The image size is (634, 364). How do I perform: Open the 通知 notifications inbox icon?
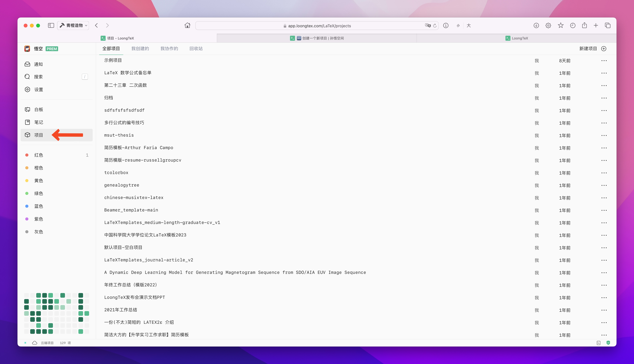27,64
